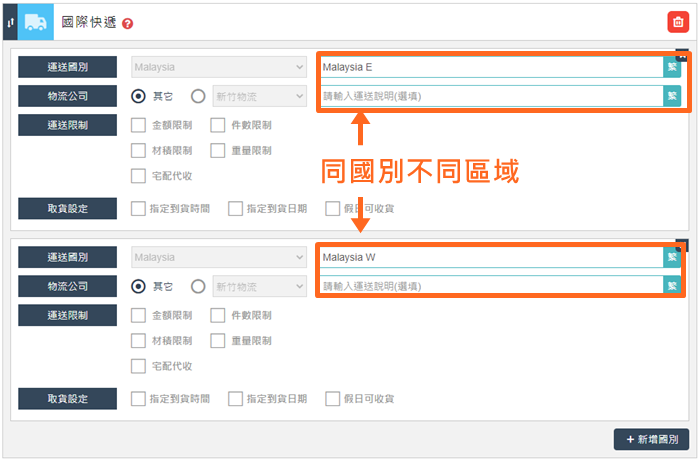
Task: Click the 取貨設定 label in second block
Action: (67, 399)
